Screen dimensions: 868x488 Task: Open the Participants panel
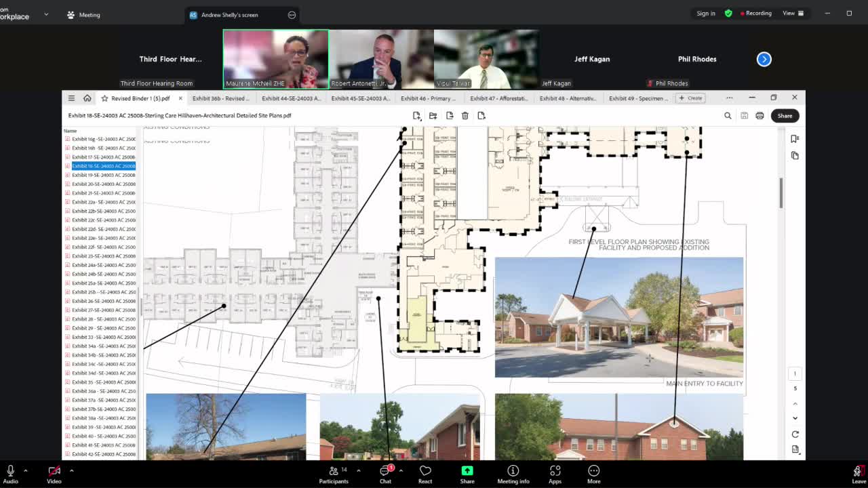334,474
